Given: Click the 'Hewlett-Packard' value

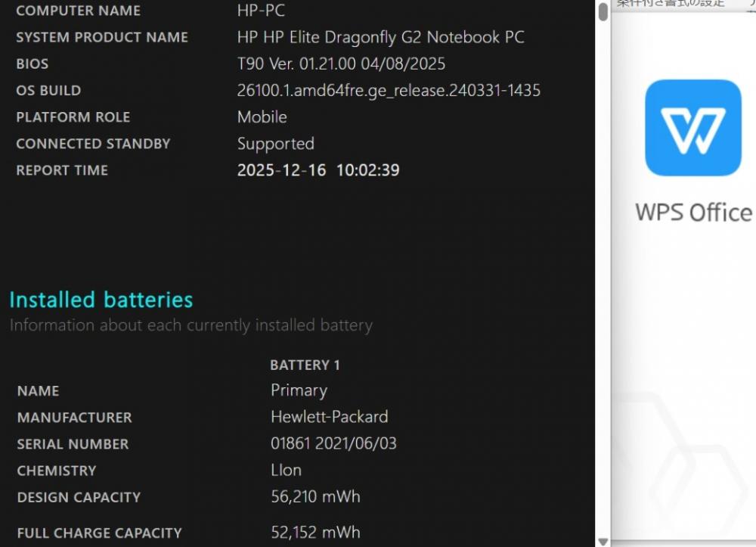Looking at the screenshot, I should (330, 417).
